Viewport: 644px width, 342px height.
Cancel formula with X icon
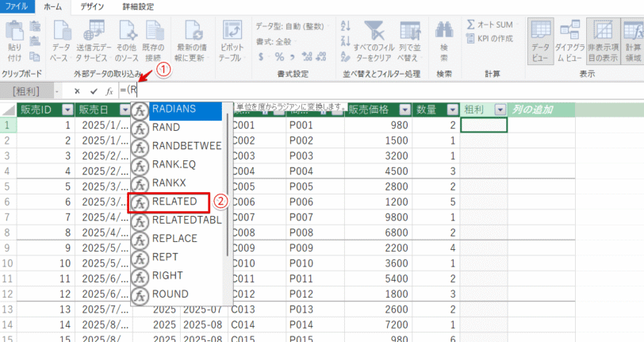[x=77, y=91]
